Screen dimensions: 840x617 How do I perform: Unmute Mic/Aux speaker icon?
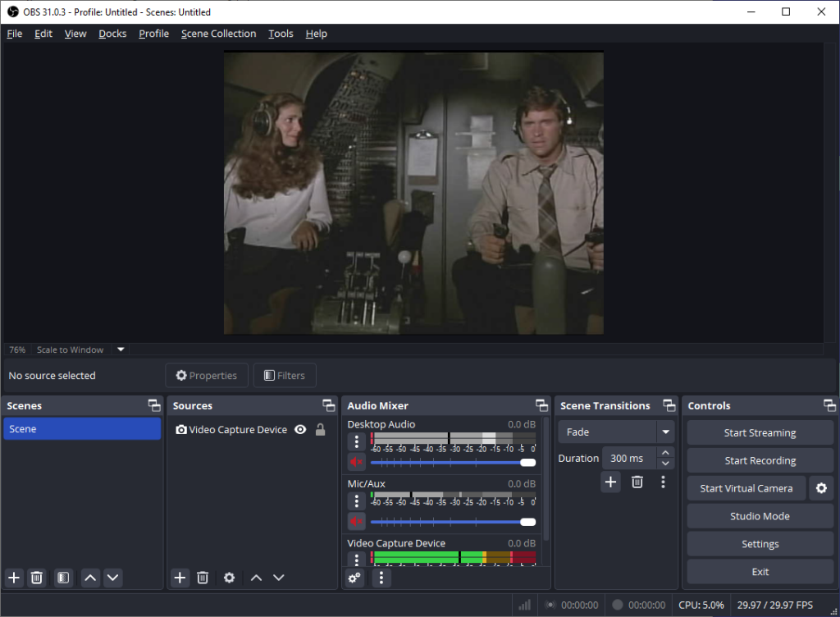tap(356, 521)
